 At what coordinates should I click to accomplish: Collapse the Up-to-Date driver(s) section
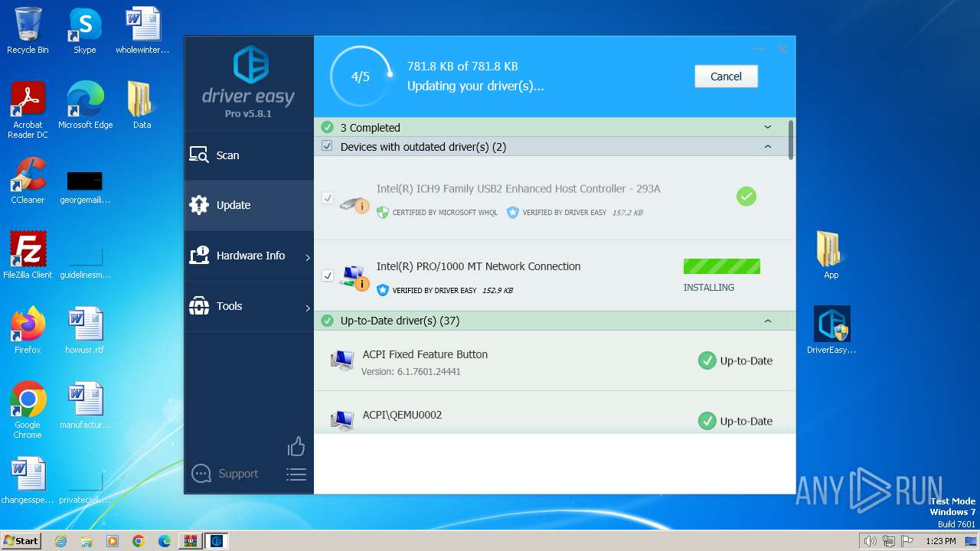[x=768, y=321]
